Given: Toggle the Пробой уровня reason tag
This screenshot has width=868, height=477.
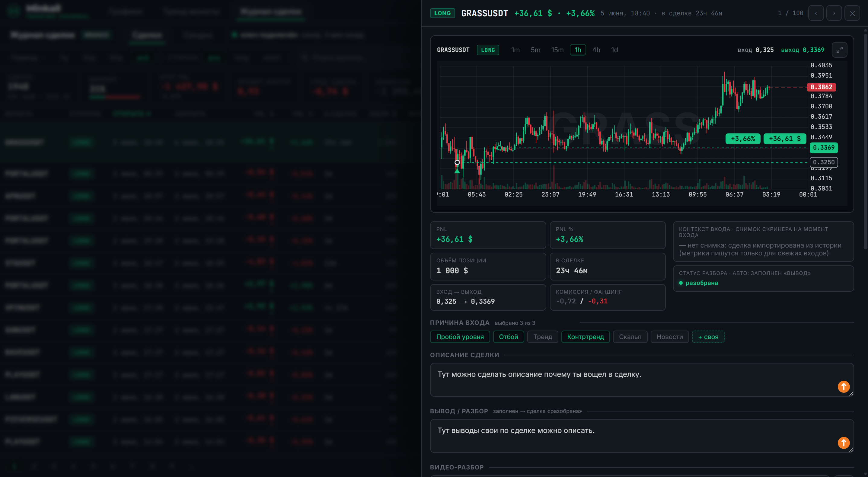Looking at the screenshot, I should pyautogui.click(x=460, y=337).
